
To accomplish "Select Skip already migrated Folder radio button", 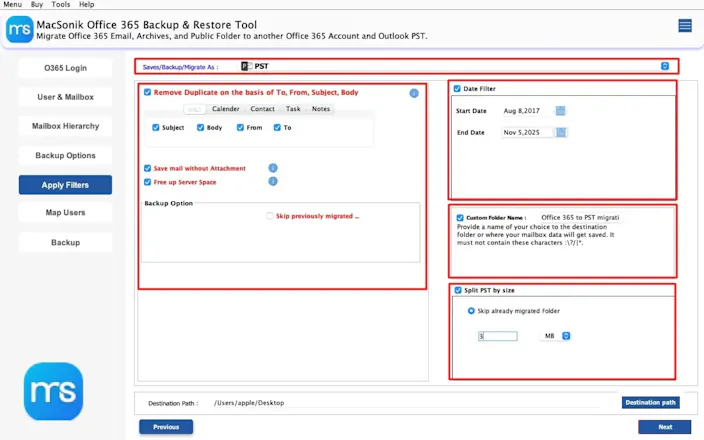I will coord(471,311).
